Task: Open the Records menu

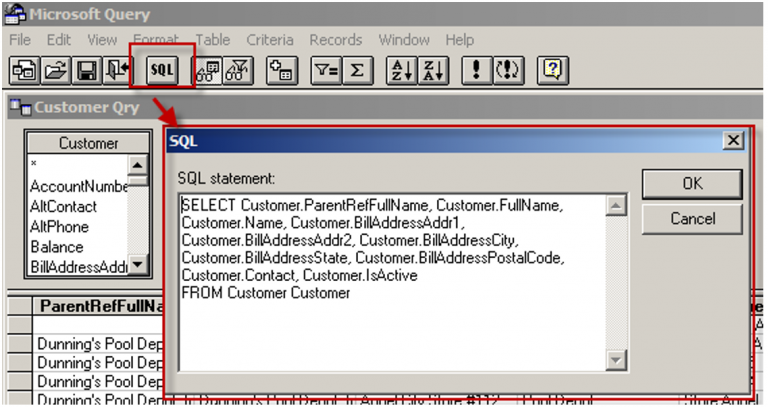Action: (335, 40)
